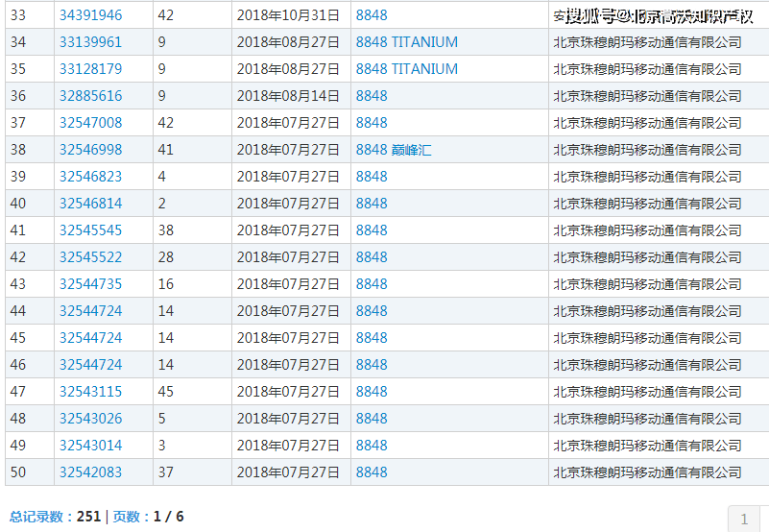Open registration number 34391946 link
The image size is (769, 532).
90,15
